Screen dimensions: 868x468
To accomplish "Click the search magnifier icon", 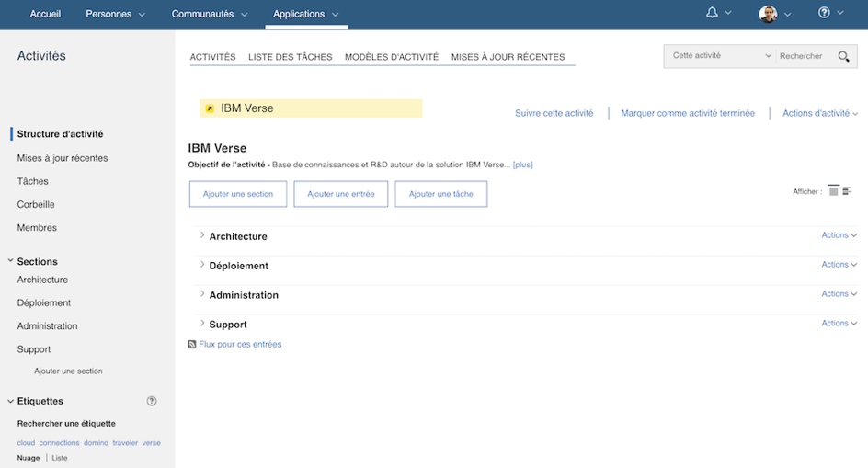I will [x=843, y=57].
